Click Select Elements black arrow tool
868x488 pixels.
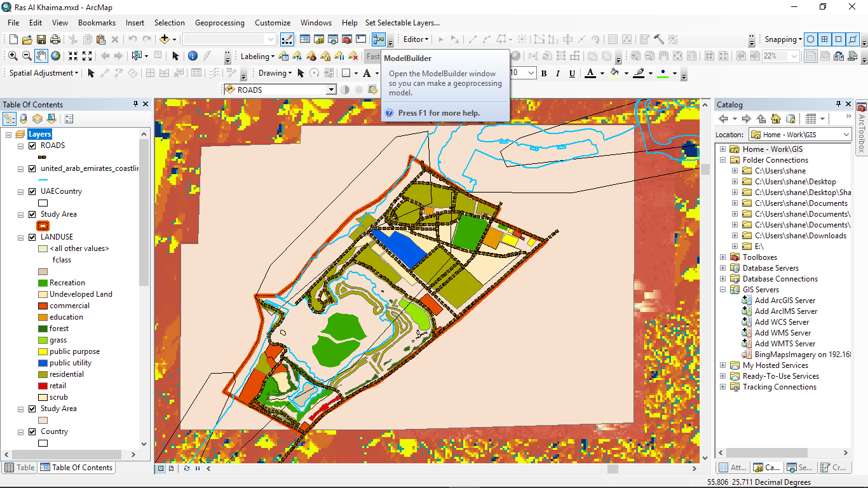176,56
